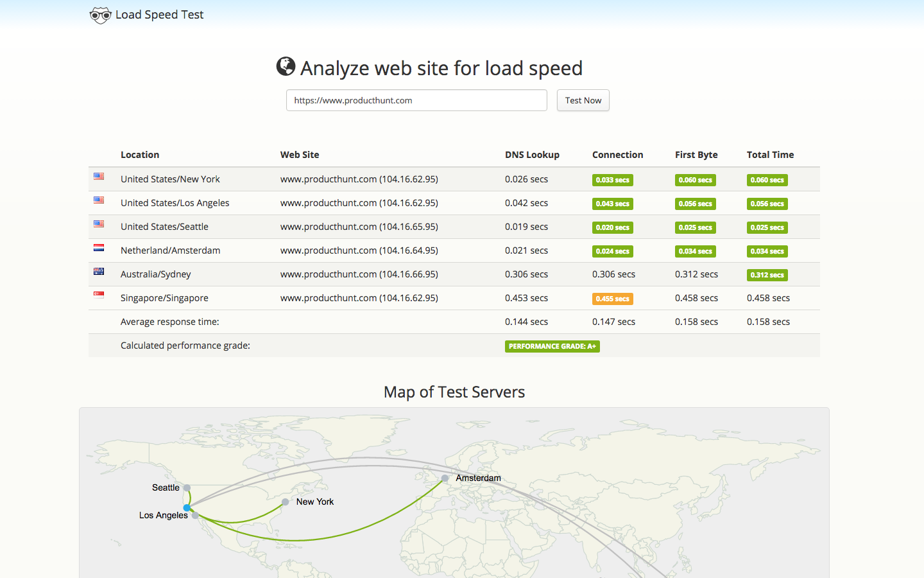924x578 pixels.
Task: Click the 0.033 secs connection badge
Action: click(613, 180)
